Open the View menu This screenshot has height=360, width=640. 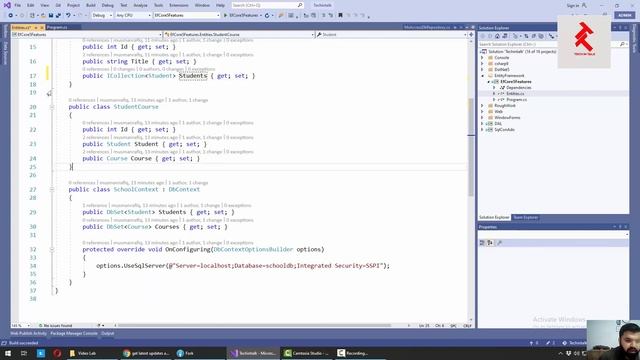44,5
